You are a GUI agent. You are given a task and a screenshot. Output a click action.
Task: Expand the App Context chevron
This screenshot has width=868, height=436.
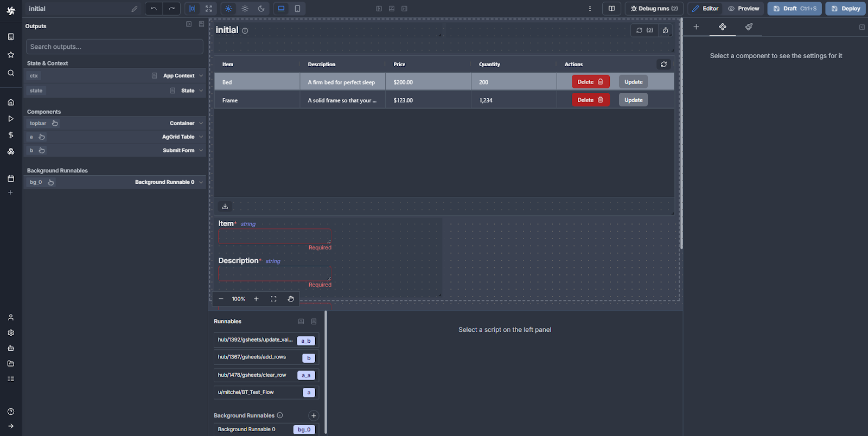201,76
